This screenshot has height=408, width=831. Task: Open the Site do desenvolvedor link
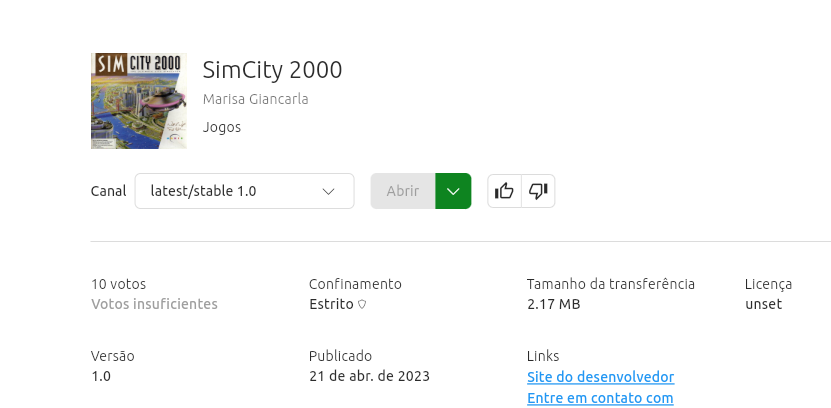(x=600, y=377)
